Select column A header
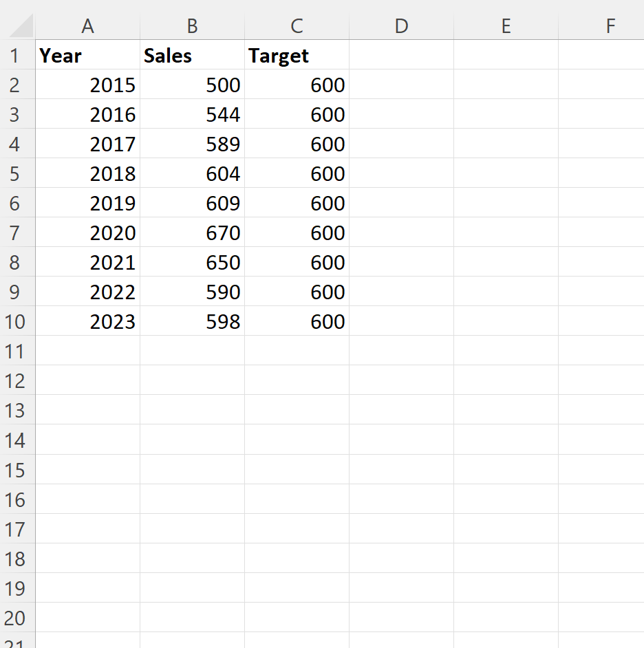This screenshot has height=648, width=644. (88, 26)
